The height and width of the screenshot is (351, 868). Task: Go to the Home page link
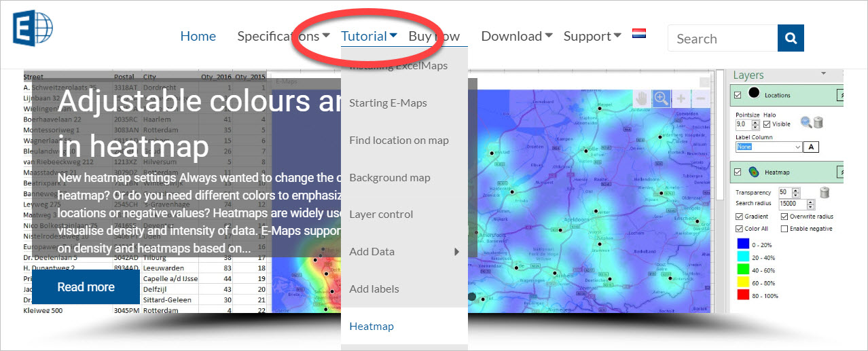click(x=198, y=37)
